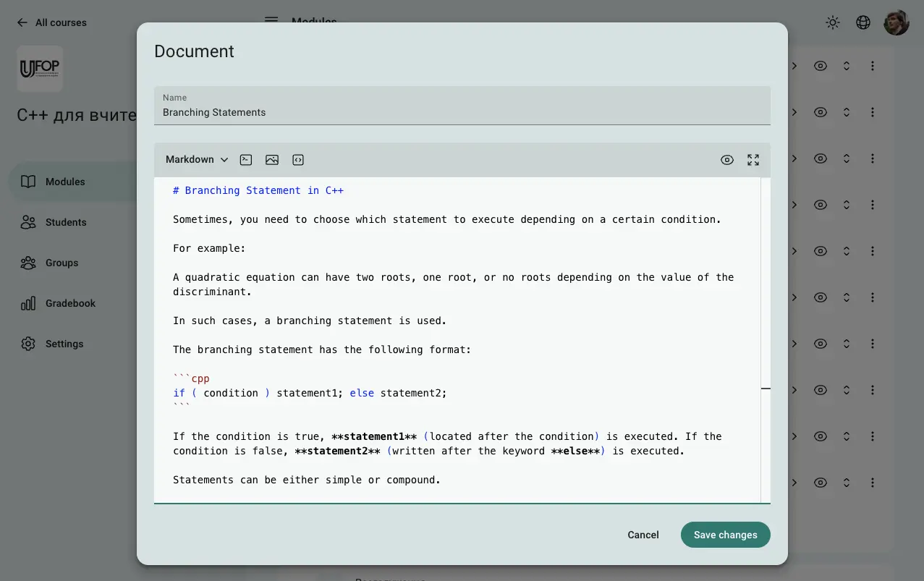Open the language globe menu

coord(863,22)
